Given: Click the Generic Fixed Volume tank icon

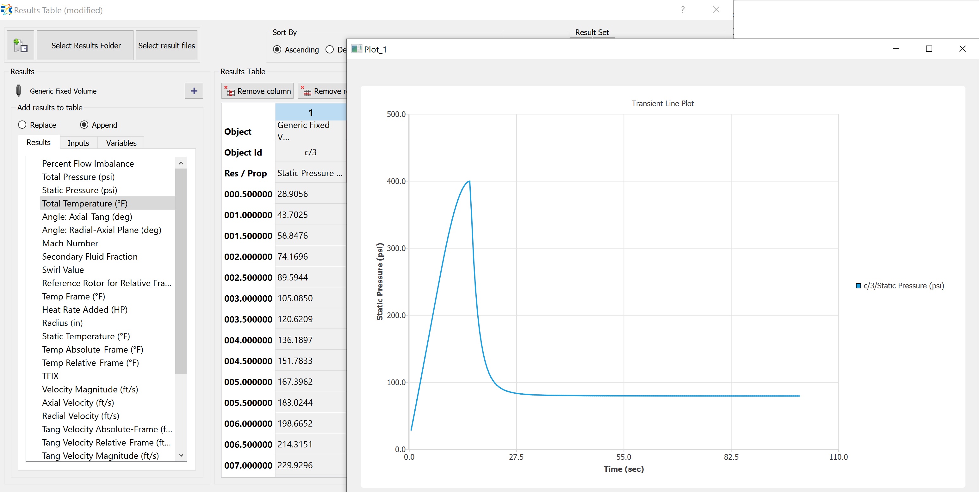Looking at the screenshot, I should click(x=18, y=91).
